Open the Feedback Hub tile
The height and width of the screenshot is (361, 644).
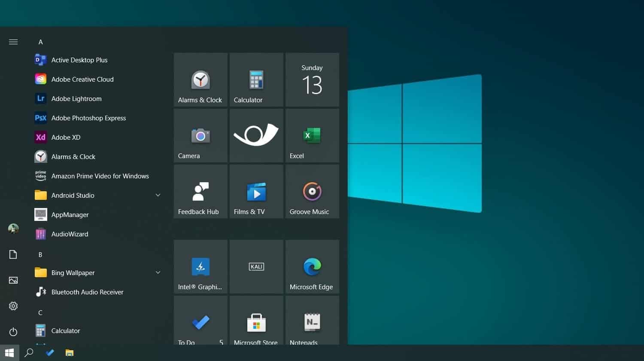click(x=200, y=191)
